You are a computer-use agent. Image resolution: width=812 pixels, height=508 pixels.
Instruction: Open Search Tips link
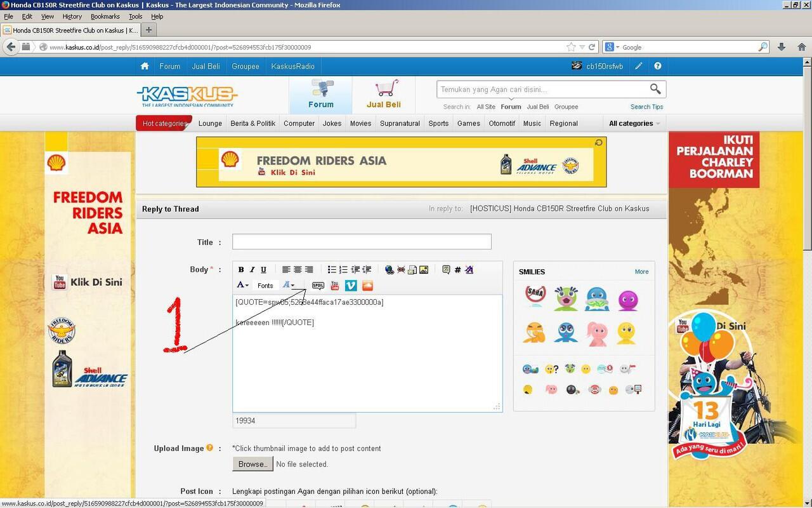(646, 107)
